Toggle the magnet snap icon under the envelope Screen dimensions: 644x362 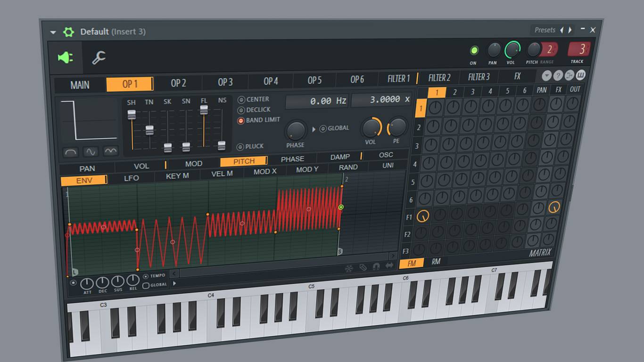[x=376, y=266]
